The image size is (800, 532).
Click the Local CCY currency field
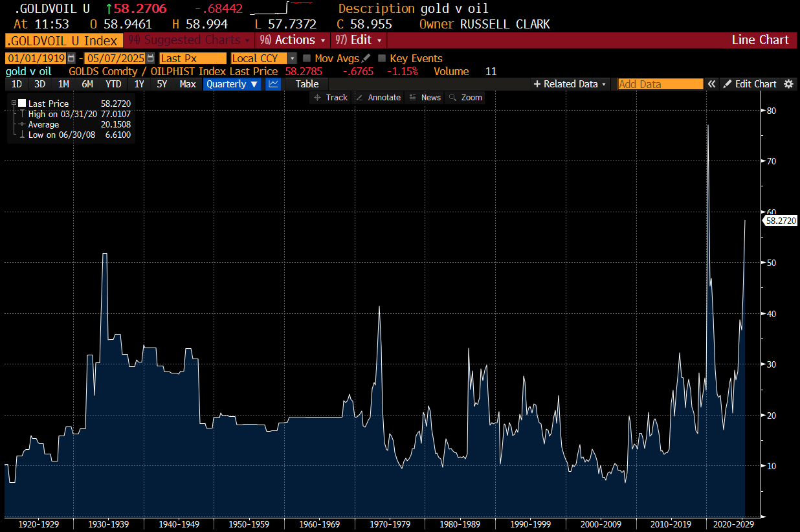click(x=260, y=58)
